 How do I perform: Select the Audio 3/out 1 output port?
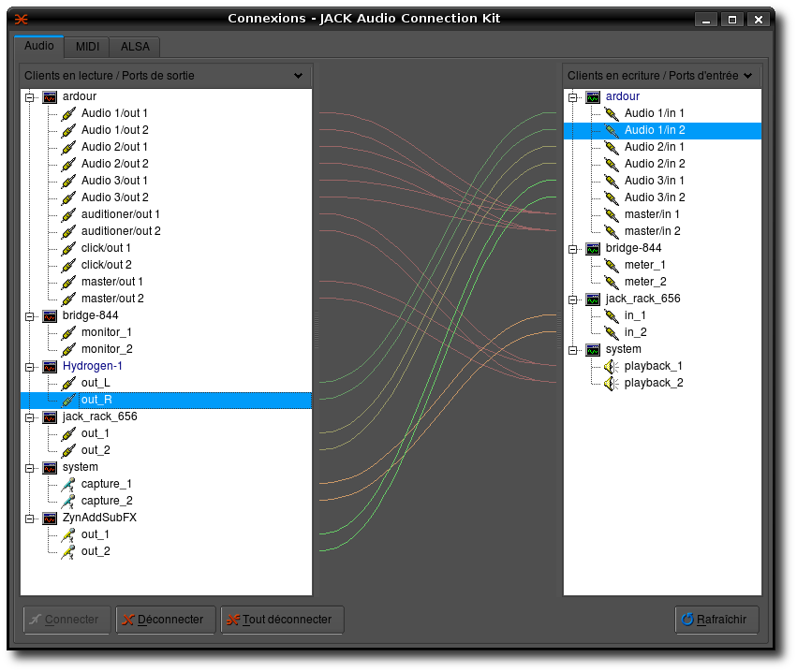tap(114, 181)
